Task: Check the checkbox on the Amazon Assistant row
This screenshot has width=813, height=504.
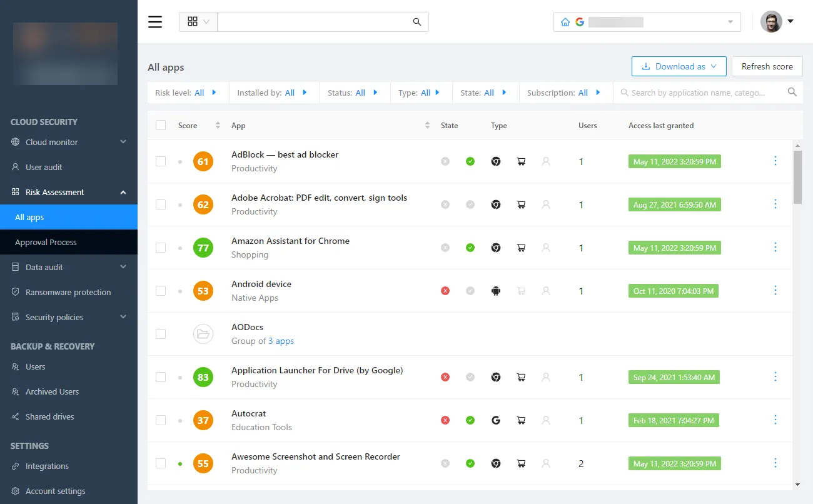Action: [161, 247]
